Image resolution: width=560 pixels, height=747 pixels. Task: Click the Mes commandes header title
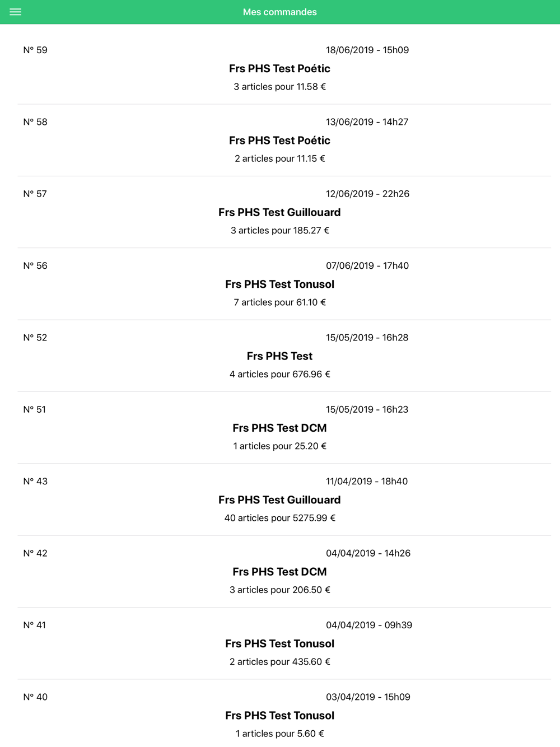coord(280,12)
